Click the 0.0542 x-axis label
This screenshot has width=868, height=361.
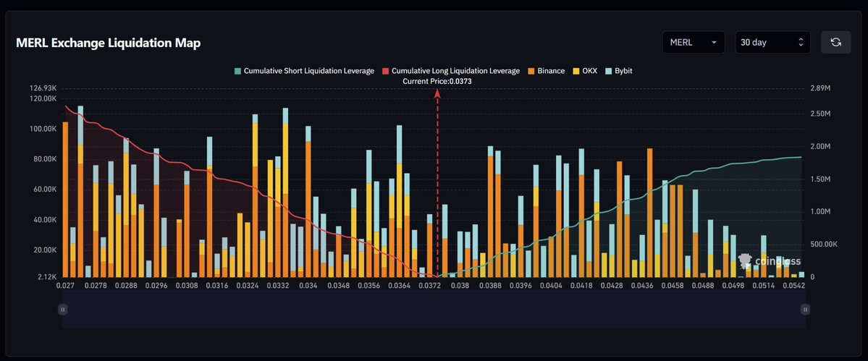pyautogui.click(x=793, y=286)
